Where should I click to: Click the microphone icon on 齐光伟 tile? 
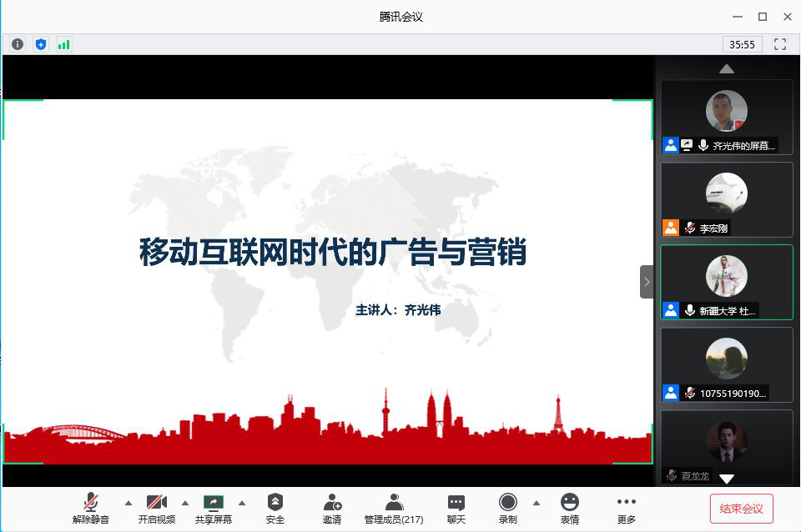703,146
